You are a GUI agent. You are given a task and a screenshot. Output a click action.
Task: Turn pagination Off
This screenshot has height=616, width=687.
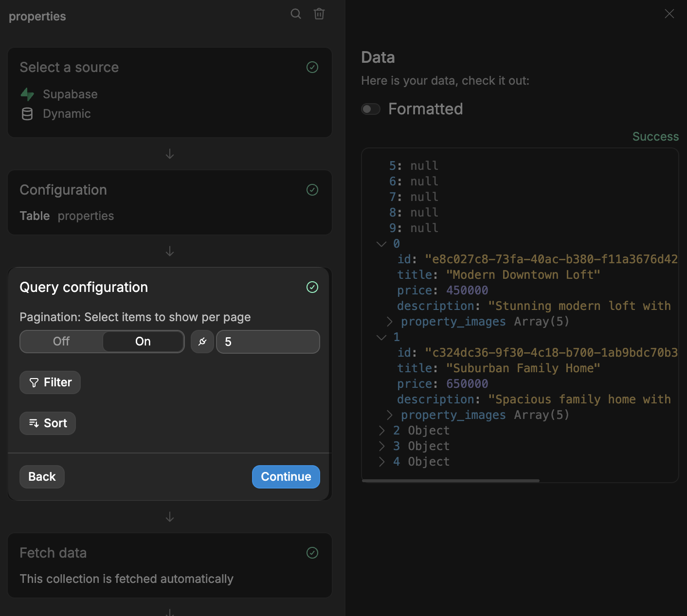coord(61,342)
